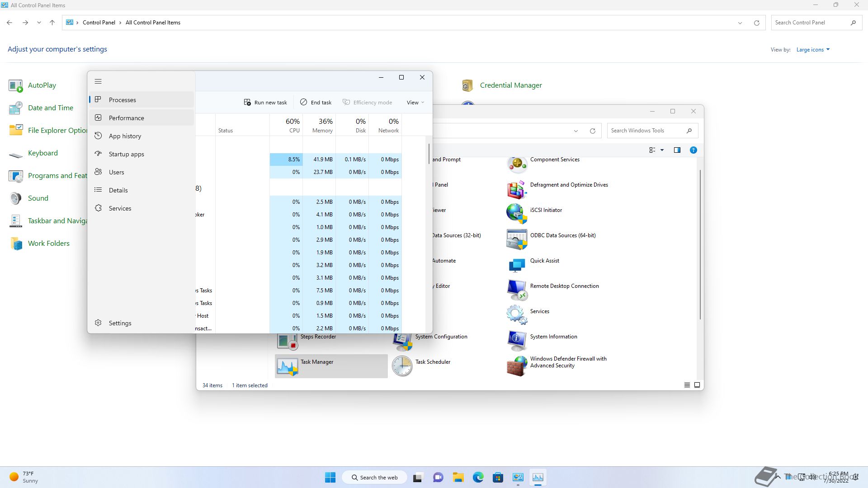Go to Startup apps page

[142, 154]
